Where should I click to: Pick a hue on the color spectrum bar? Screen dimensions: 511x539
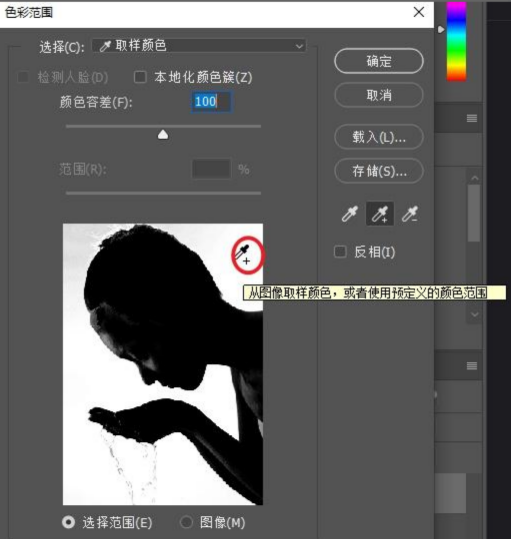[x=456, y=41]
